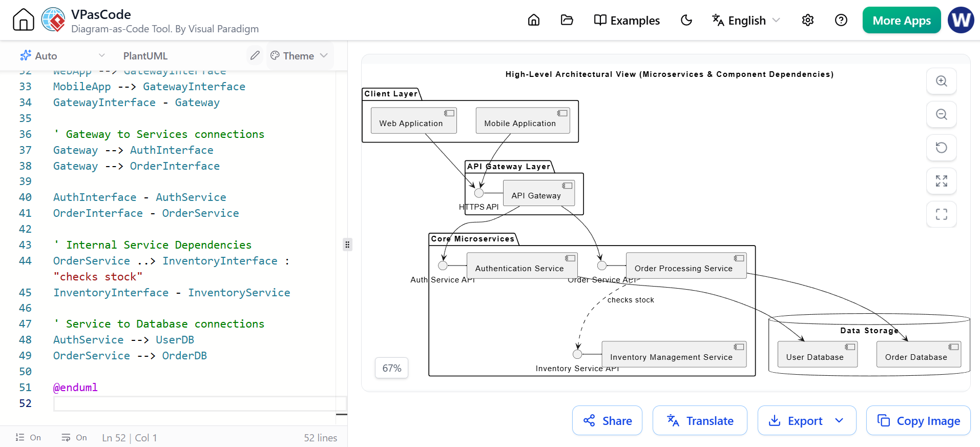Click the 'MobileApp --> GatewayInterface' line
The width and height of the screenshot is (980, 447).
(149, 87)
